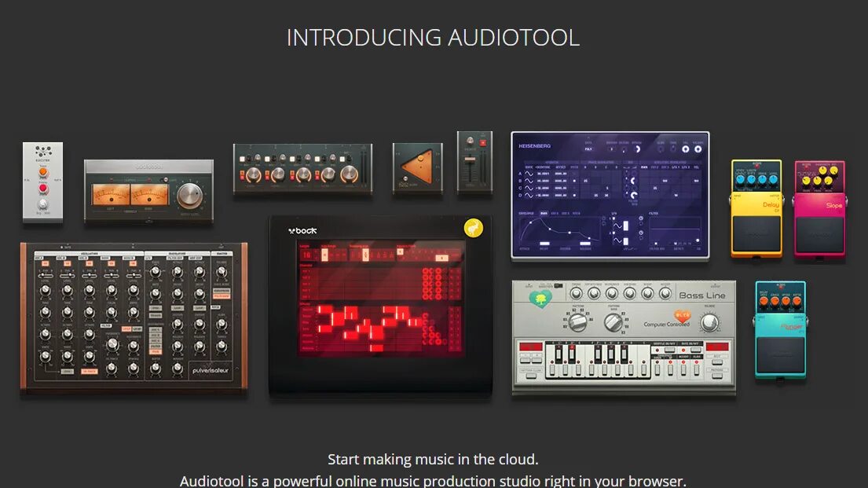Click the orange heart badge on Bass Line

683,316
